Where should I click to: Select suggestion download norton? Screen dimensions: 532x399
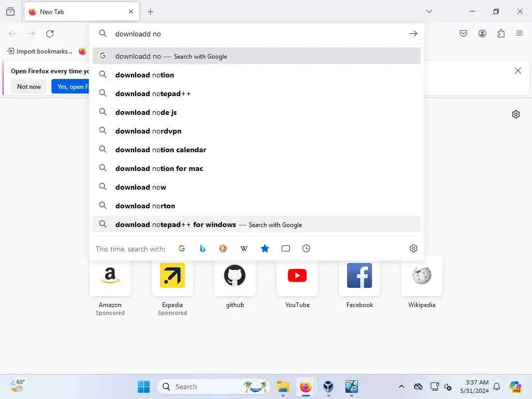click(257, 206)
